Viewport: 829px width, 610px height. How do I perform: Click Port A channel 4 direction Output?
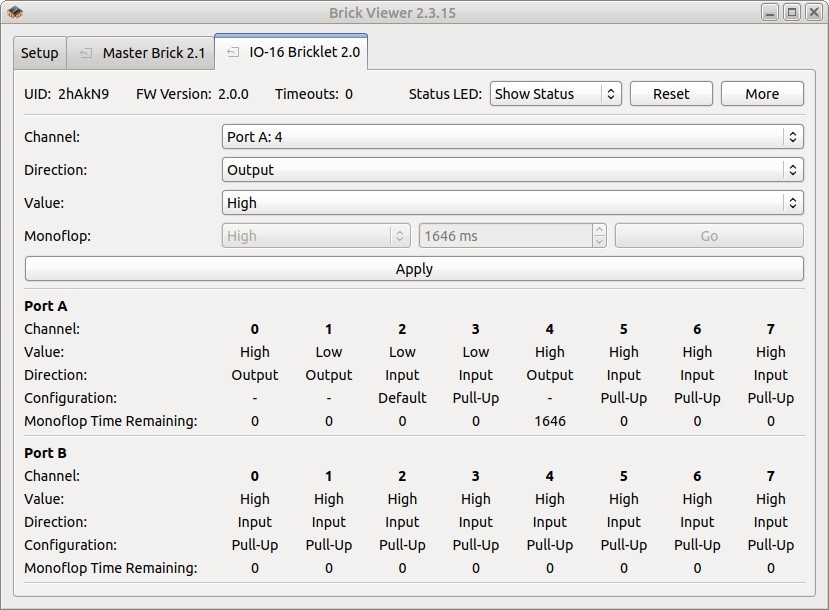coord(550,375)
